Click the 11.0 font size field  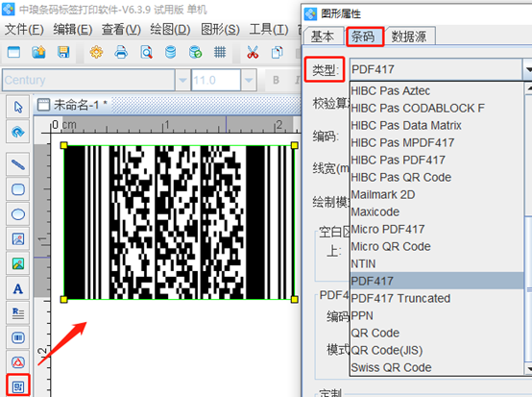(216, 80)
